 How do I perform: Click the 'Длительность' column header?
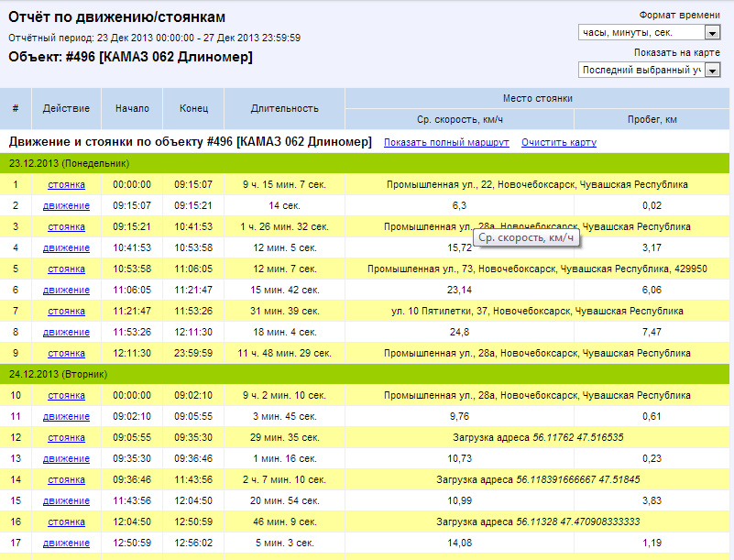[284, 108]
